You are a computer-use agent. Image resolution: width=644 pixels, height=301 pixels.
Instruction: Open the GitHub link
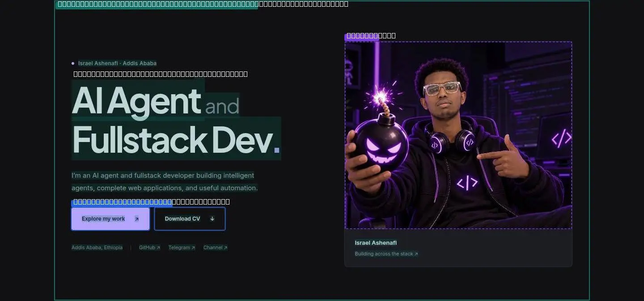point(149,247)
